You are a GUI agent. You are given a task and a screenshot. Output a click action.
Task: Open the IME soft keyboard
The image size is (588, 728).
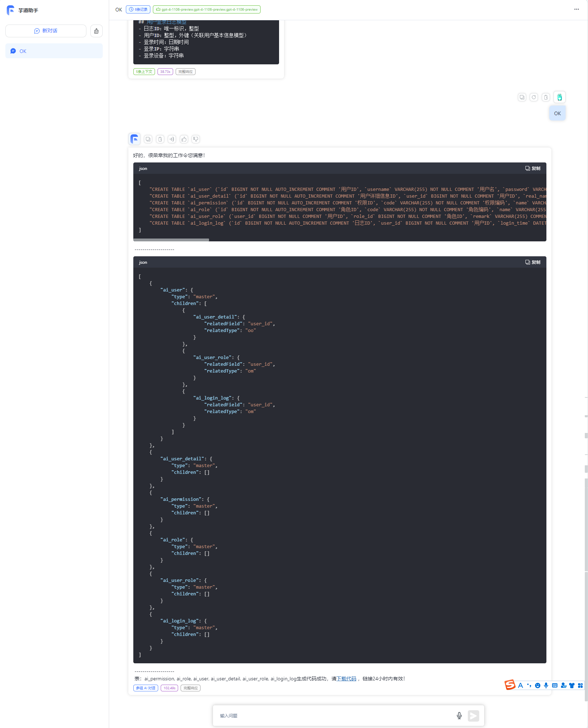(x=555, y=685)
